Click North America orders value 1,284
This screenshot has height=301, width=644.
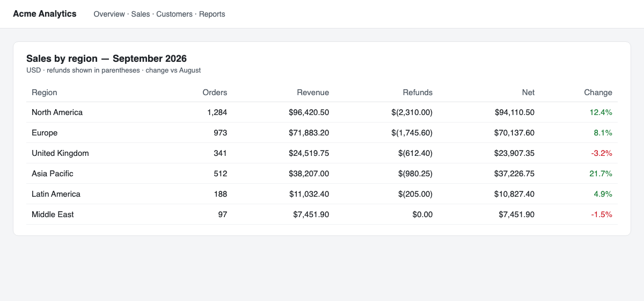pyautogui.click(x=217, y=112)
